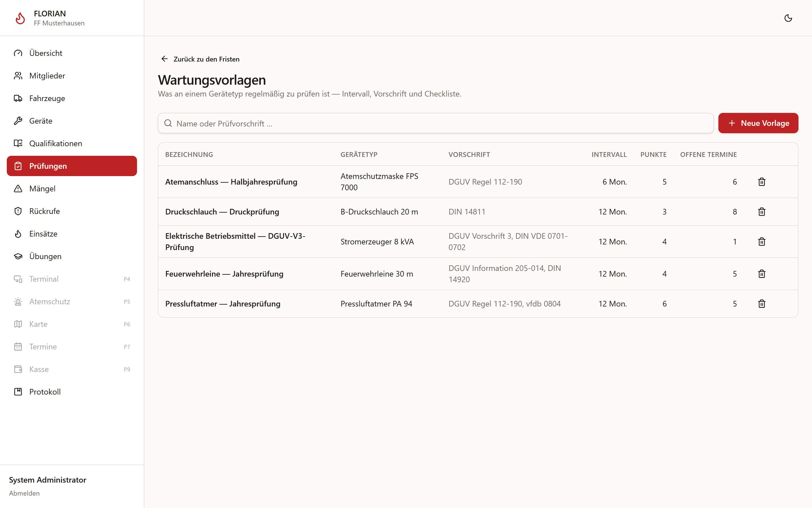Click System Administrator user name

(48, 480)
